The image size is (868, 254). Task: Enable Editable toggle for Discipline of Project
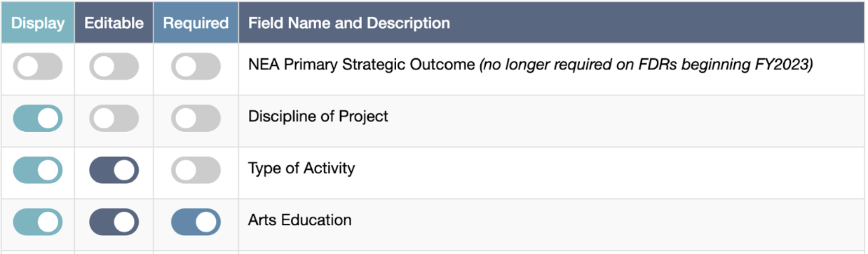(x=114, y=119)
